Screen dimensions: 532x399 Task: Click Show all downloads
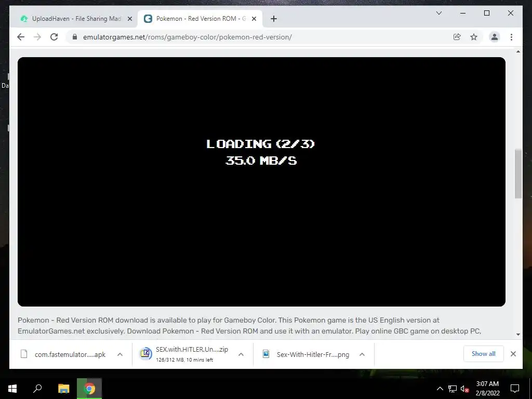coord(484,353)
